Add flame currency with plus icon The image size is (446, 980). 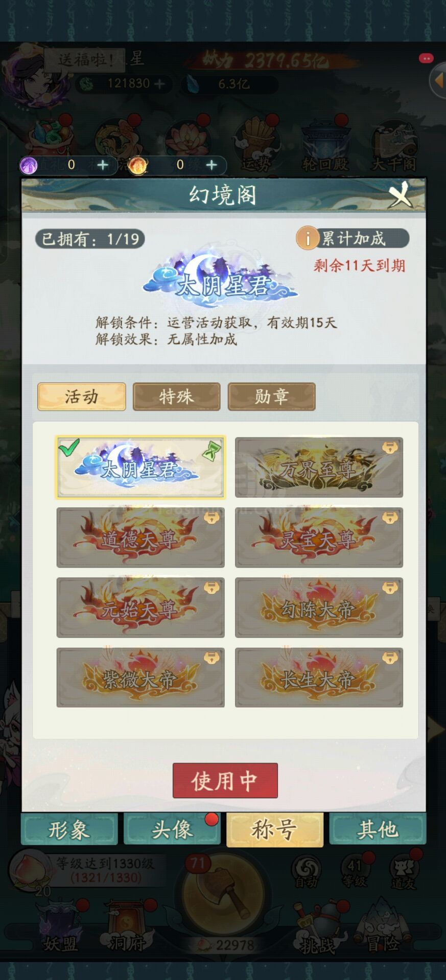[212, 165]
